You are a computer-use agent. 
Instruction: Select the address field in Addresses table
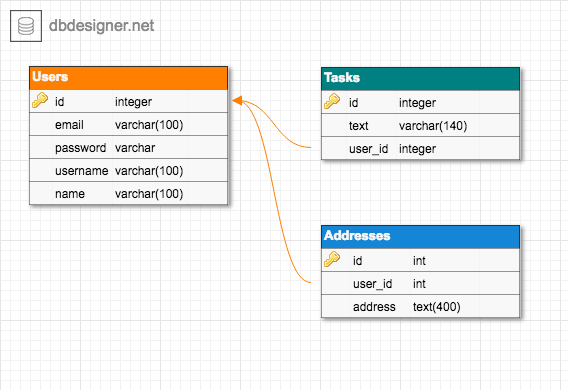tap(374, 307)
